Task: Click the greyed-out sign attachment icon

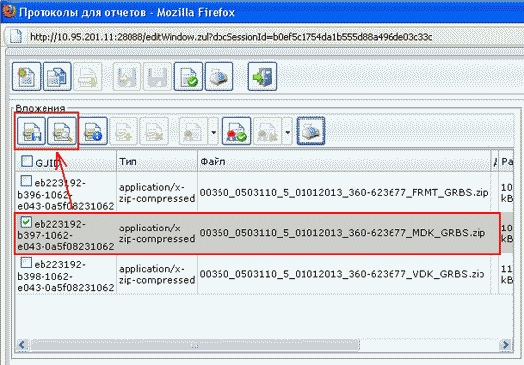Action: tap(194, 131)
